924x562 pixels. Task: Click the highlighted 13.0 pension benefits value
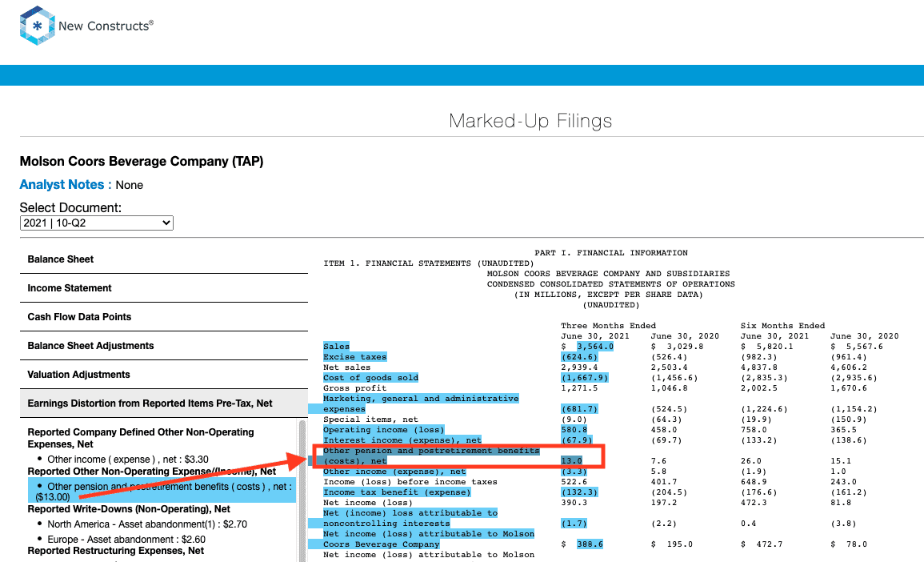tap(572, 461)
